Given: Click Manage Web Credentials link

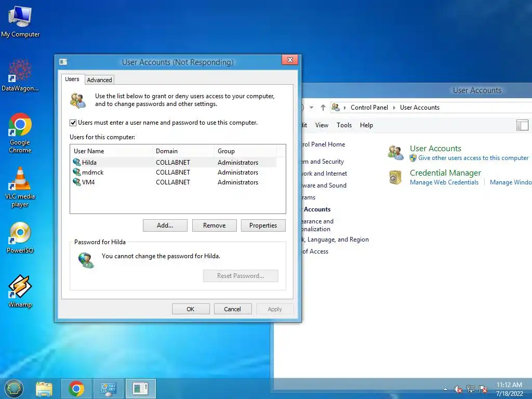Looking at the screenshot, I should [x=444, y=182].
